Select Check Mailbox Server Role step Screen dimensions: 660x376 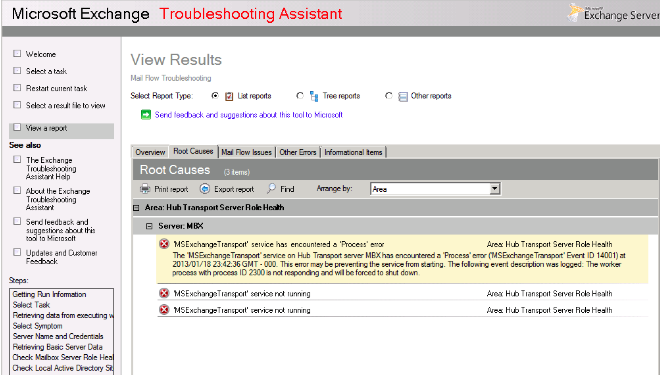click(63, 357)
